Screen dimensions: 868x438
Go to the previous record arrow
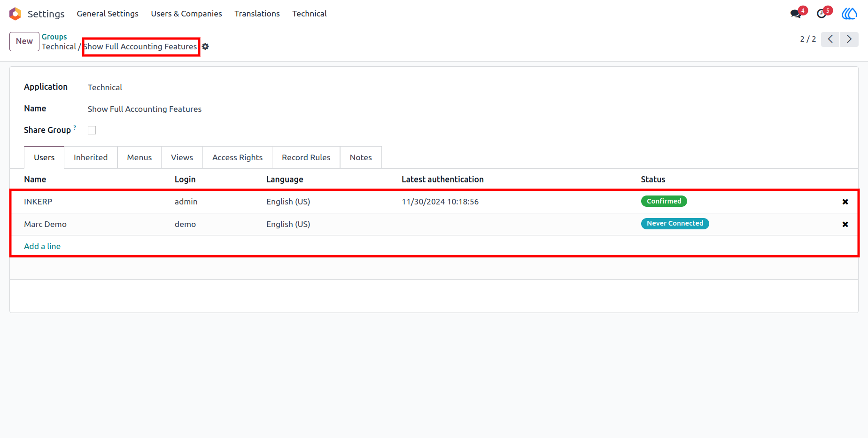pos(830,39)
